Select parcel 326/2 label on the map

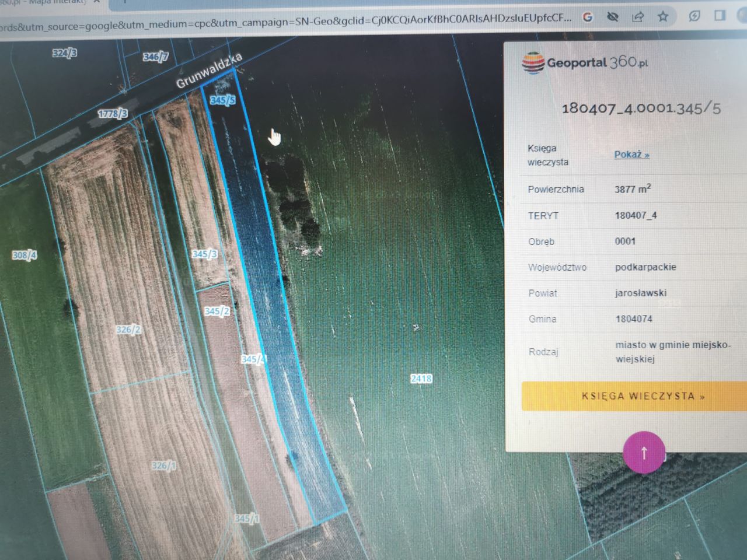pos(128,330)
